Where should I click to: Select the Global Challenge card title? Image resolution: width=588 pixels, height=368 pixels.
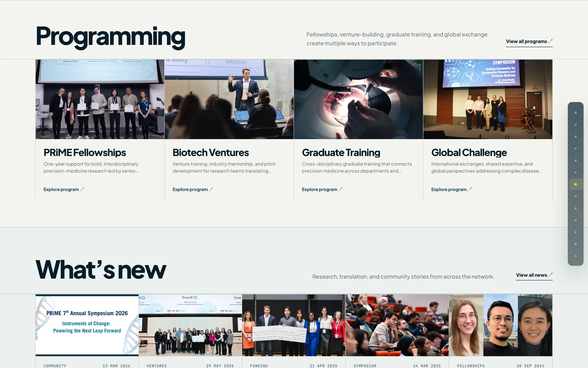click(469, 152)
